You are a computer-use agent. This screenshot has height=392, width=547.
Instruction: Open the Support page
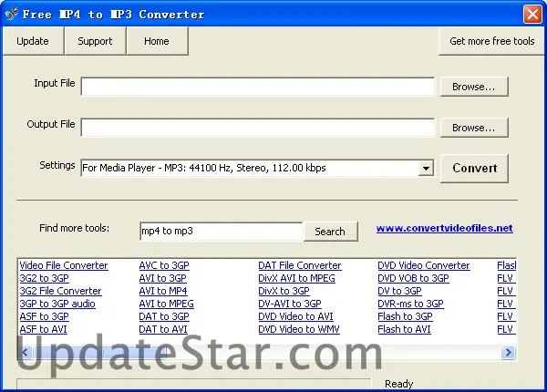tap(95, 41)
